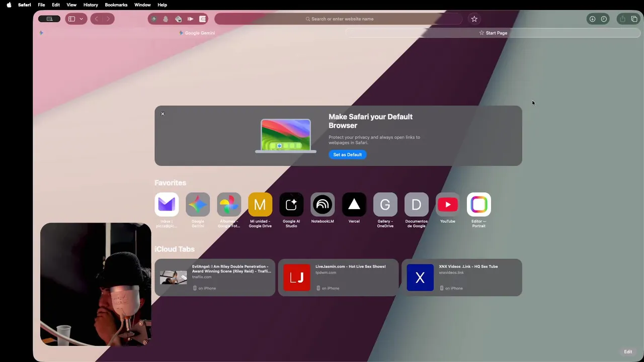Open the Downloads button in Safari toolbar
644x362 pixels.
592,19
